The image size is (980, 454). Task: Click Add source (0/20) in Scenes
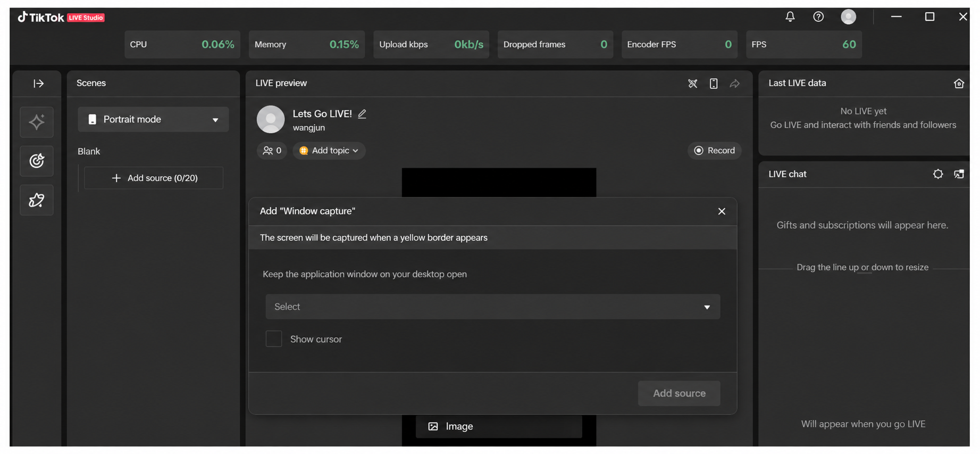coord(154,178)
